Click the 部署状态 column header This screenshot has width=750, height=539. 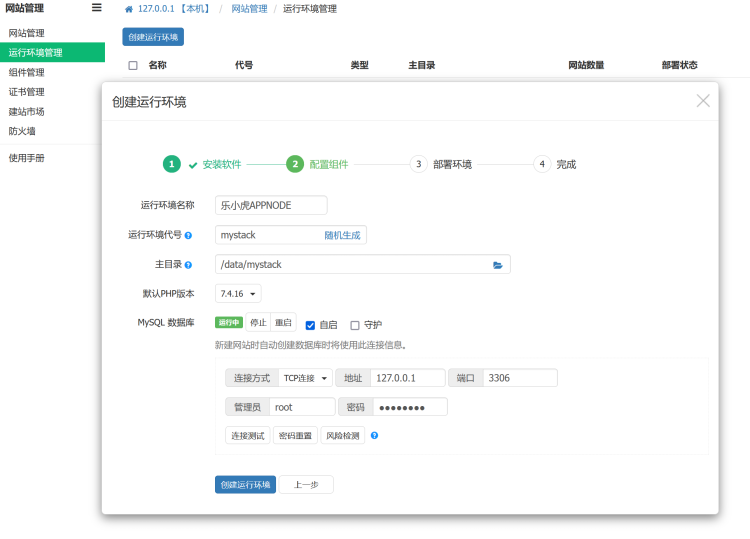pos(680,66)
